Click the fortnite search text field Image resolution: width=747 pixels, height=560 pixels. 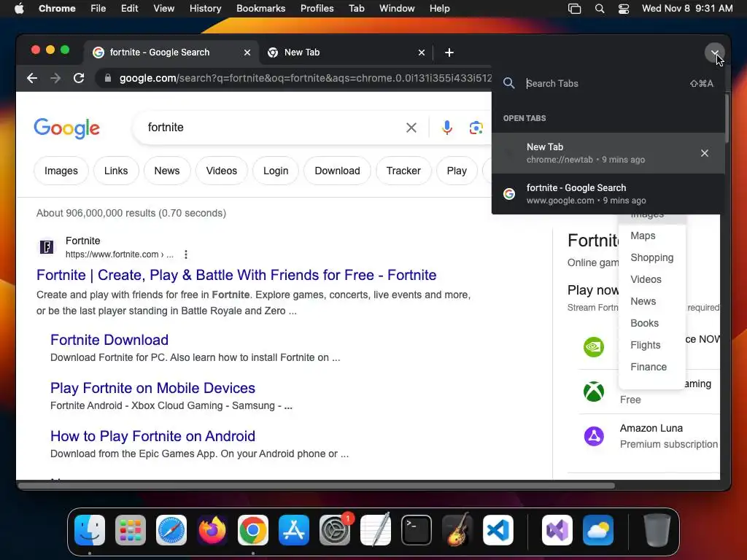(271, 128)
